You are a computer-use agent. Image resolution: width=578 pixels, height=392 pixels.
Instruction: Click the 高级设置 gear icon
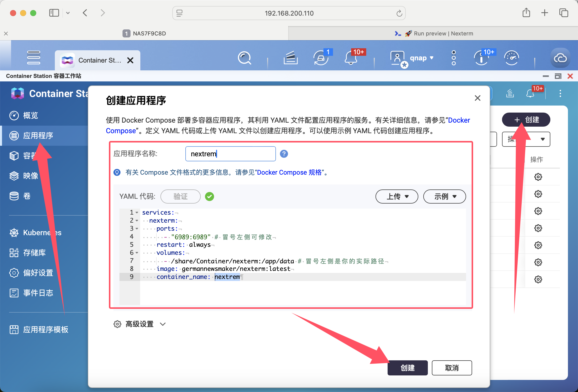[117, 324]
